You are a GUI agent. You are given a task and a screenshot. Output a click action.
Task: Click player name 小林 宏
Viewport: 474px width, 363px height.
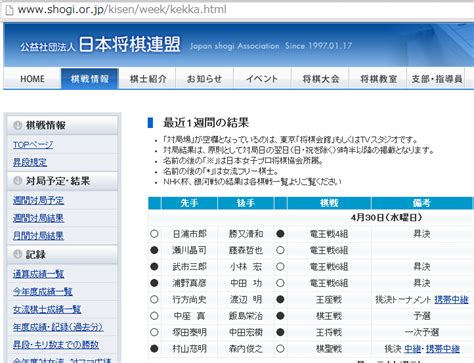click(x=246, y=267)
